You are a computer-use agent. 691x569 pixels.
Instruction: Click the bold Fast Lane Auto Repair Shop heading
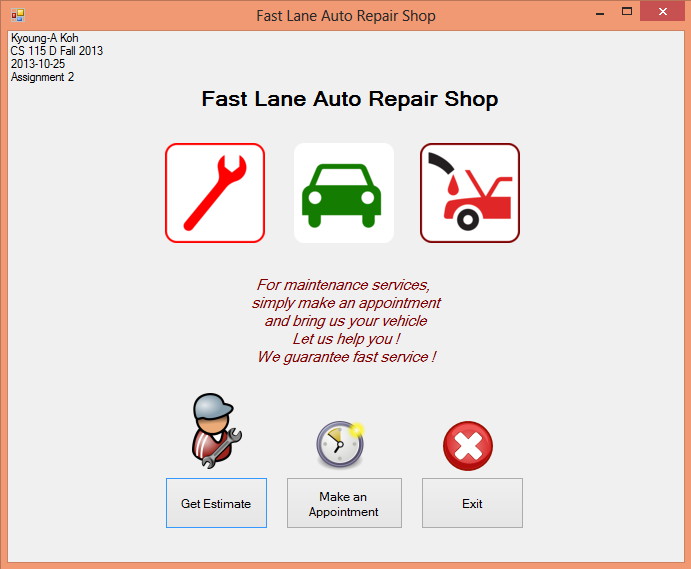(349, 99)
